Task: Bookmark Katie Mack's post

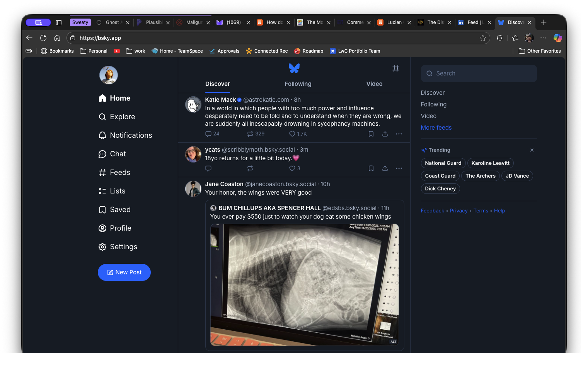Action: click(371, 134)
